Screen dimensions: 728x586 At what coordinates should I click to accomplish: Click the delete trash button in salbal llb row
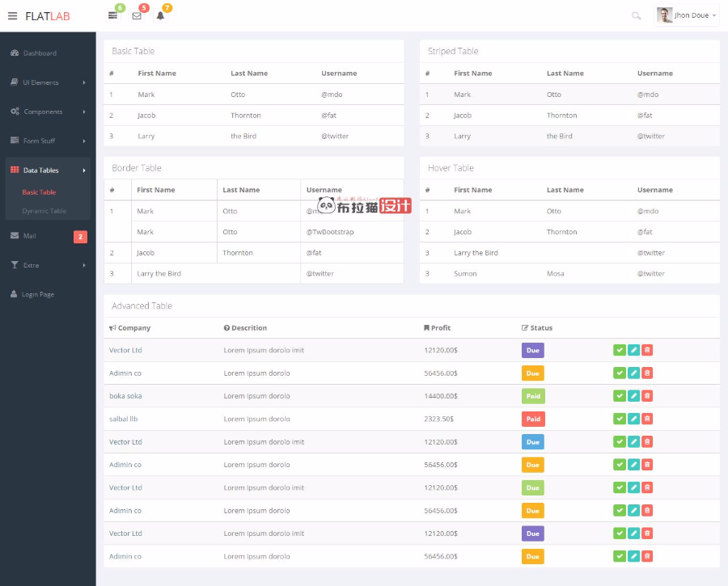coord(647,419)
